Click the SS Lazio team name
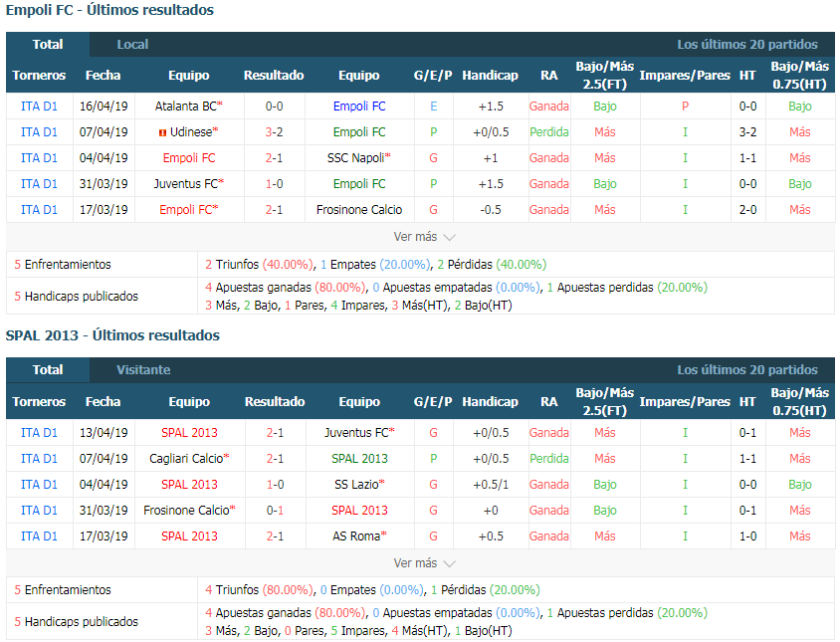 pyautogui.click(x=356, y=485)
